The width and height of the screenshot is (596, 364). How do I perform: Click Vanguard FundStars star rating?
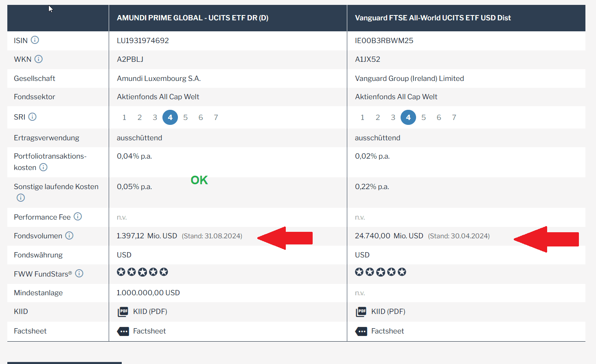pyautogui.click(x=381, y=272)
